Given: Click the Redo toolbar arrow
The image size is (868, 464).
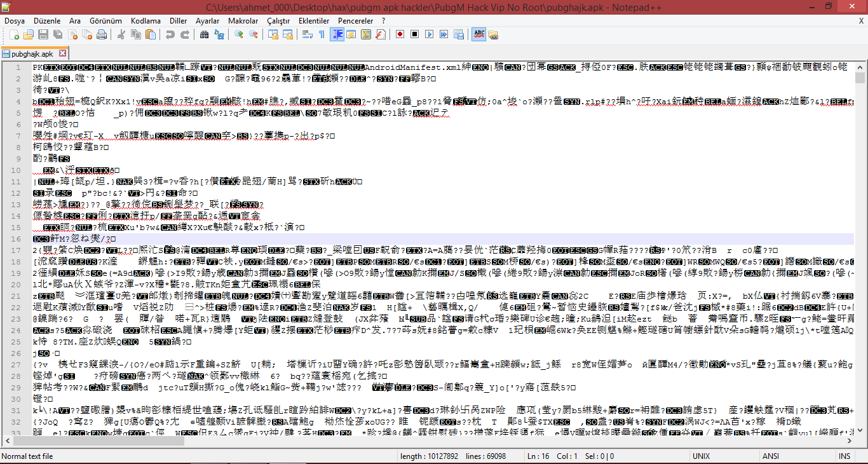Looking at the screenshot, I should pos(185,34).
